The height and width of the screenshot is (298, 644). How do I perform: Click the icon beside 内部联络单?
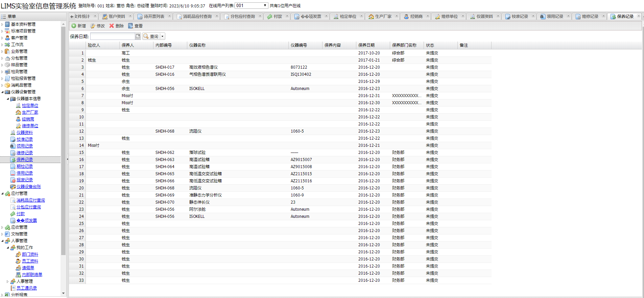coord(18,275)
